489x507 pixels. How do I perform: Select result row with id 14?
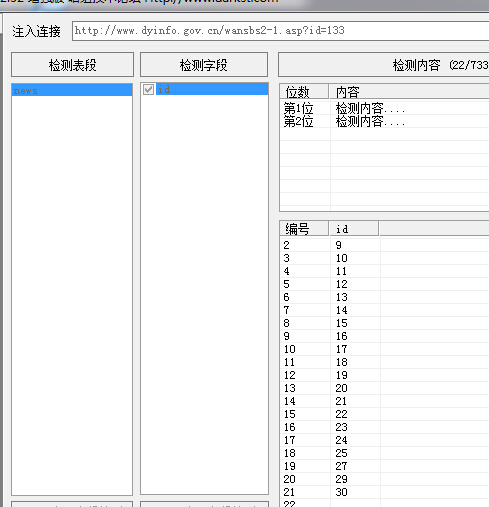(x=385, y=310)
